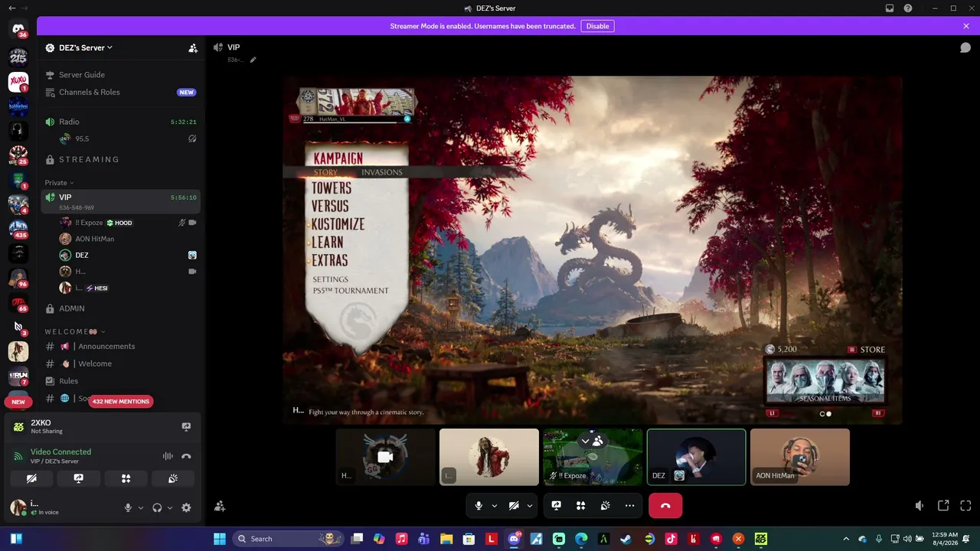Enter full screen for the call view

coord(965,506)
